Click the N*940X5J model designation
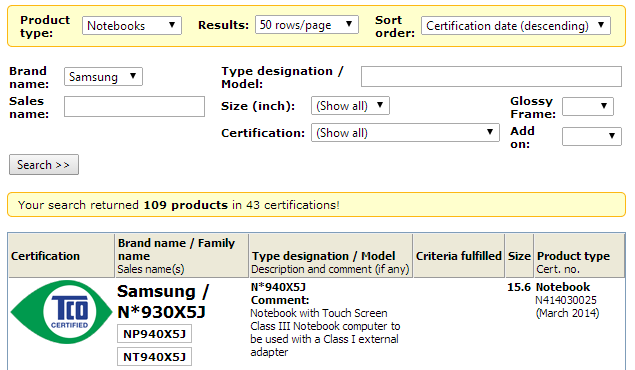The width and height of the screenshot is (635, 370). tap(278, 287)
